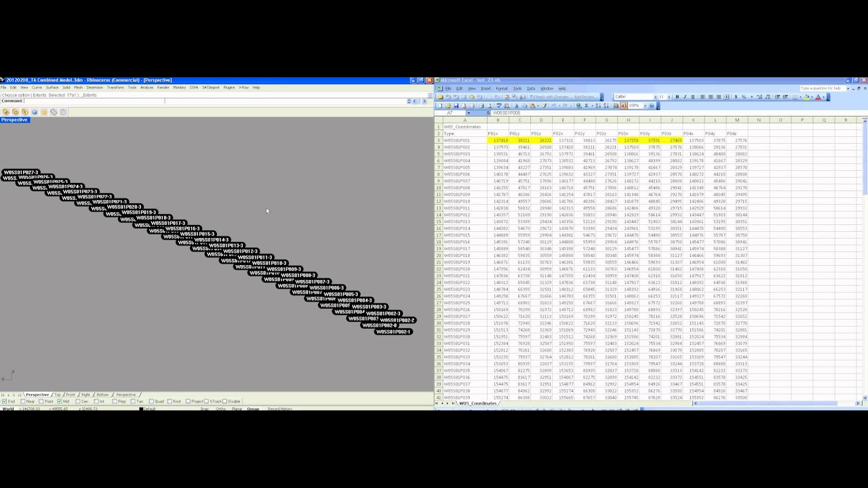This screenshot has height=488, width=868.
Task: Click the Perspective viewport title label
Action: [14, 120]
